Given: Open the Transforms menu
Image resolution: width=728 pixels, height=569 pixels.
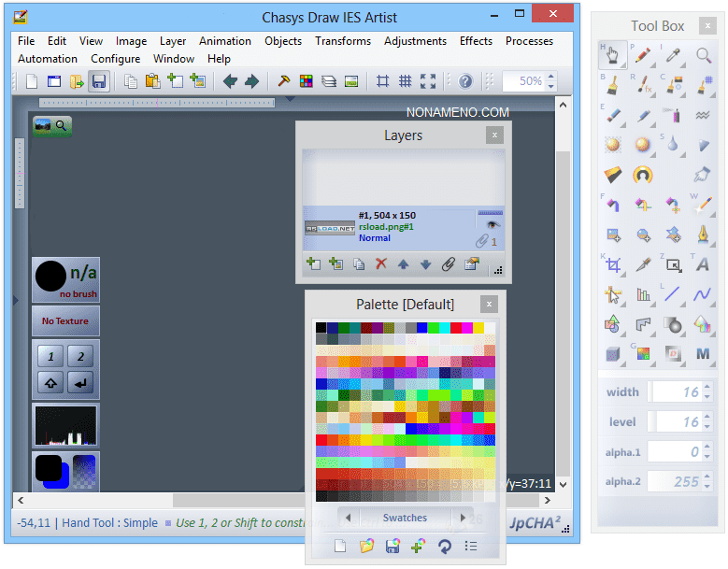Looking at the screenshot, I should coord(342,41).
